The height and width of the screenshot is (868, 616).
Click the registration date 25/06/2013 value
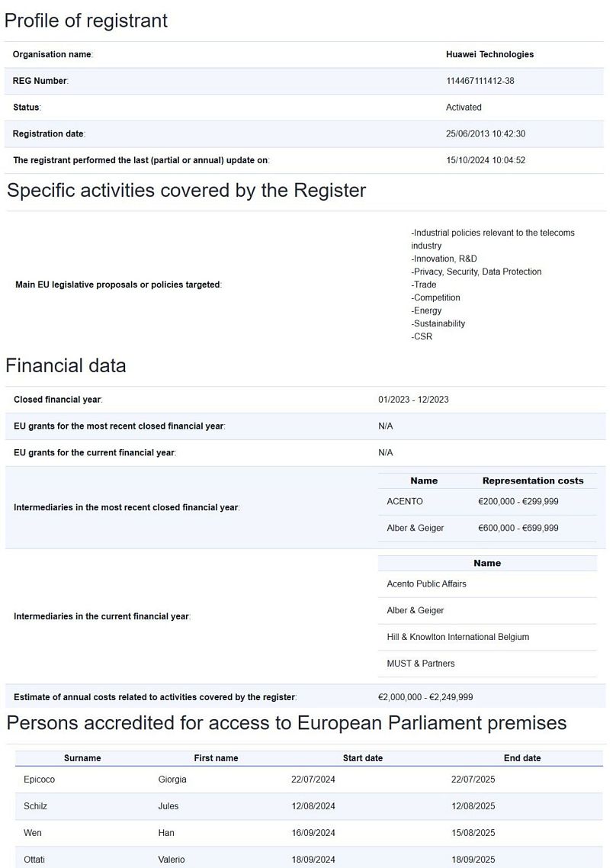(x=485, y=134)
